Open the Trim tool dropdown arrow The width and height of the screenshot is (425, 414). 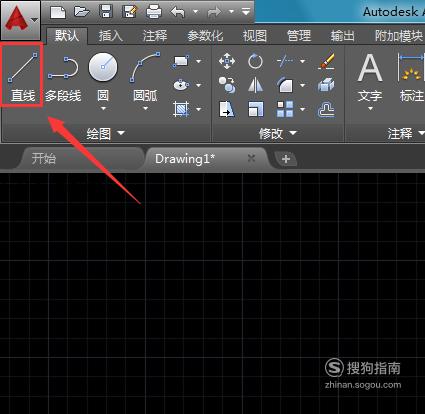click(303, 61)
